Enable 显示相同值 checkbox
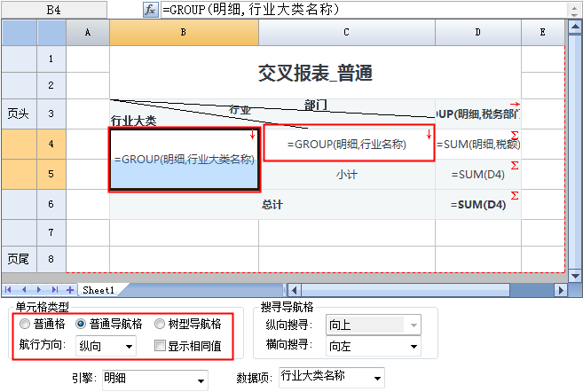This screenshot has width=583, height=392. [x=160, y=345]
